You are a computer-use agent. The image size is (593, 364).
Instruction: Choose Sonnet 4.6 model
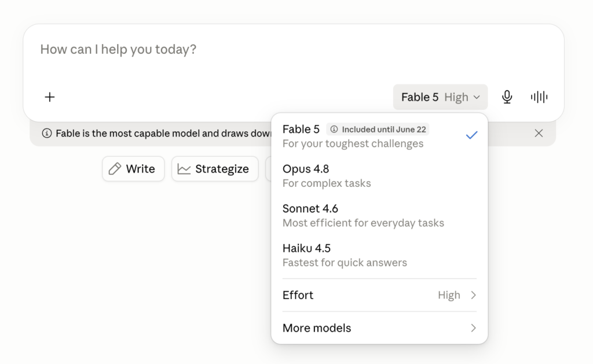(379, 215)
